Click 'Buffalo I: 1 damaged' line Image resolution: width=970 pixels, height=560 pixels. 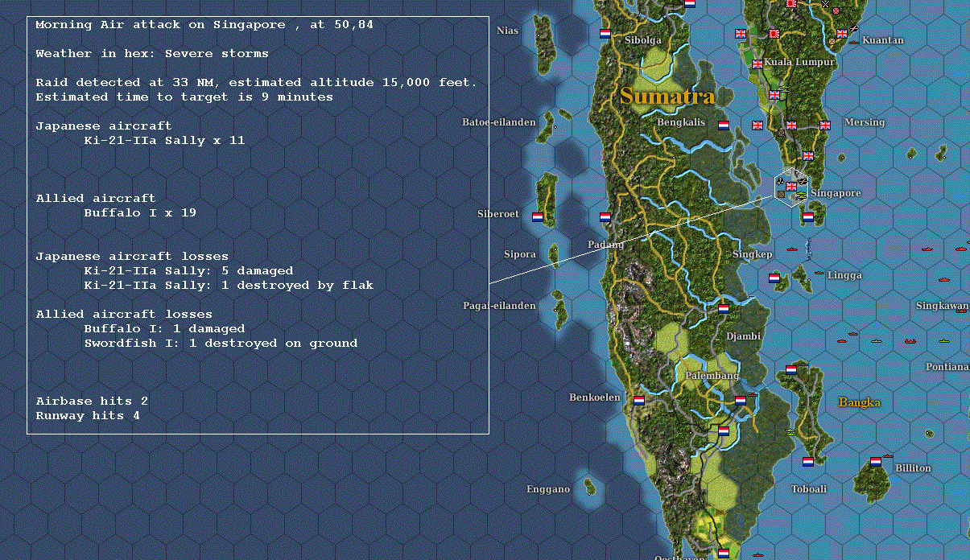click(x=164, y=329)
